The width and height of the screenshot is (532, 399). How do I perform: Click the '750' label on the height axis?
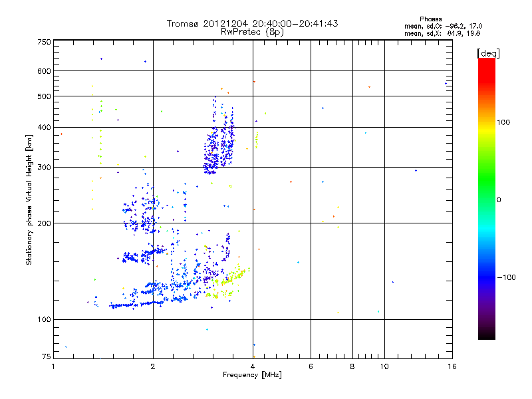pyautogui.click(x=44, y=42)
